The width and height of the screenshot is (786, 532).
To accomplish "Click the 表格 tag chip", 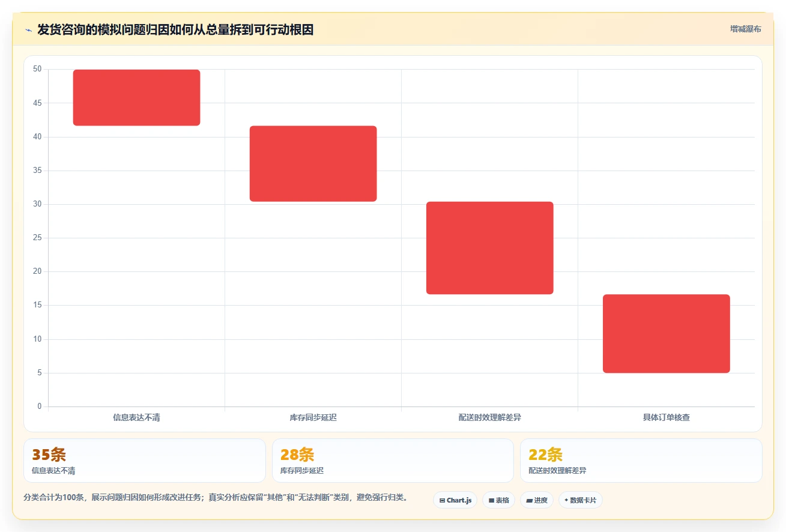I will point(498,500).
